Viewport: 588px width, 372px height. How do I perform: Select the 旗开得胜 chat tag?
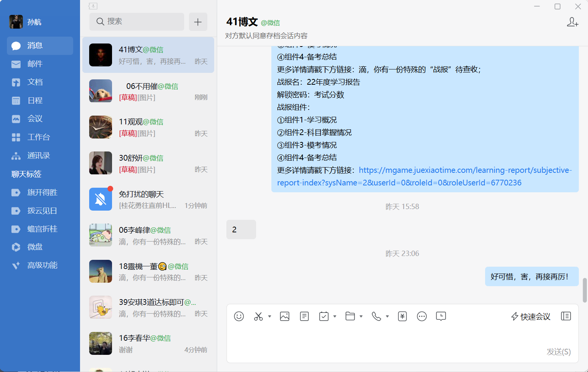40,192
